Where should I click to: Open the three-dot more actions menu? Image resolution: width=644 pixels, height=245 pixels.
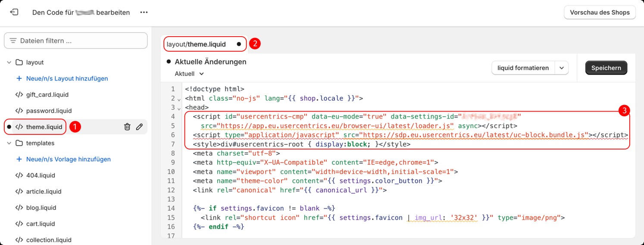[144, 12]
